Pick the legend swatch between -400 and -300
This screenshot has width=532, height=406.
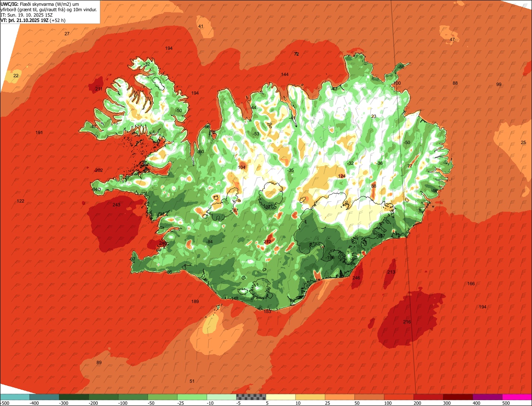pos(44,397)
